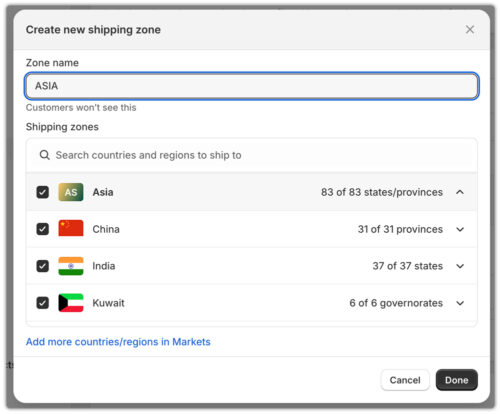The width and height of the screenshot is (500, 414).
Task: Expand India states list
Action: [x=460, y=266]
